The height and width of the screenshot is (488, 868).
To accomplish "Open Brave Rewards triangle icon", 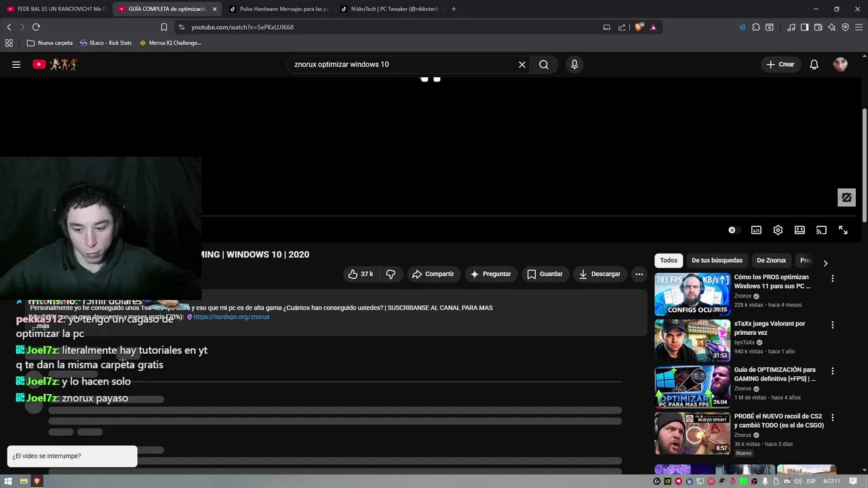I will (653, 27).
